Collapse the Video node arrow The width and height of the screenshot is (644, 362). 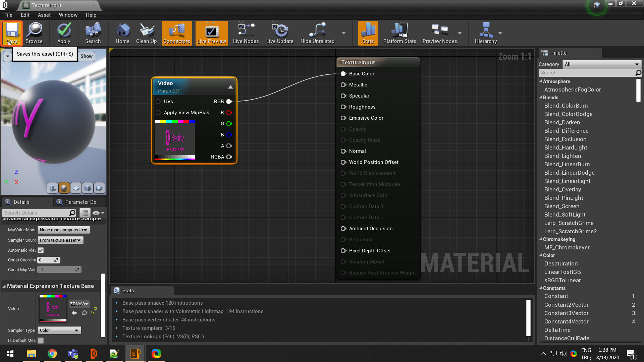[230, 87]
